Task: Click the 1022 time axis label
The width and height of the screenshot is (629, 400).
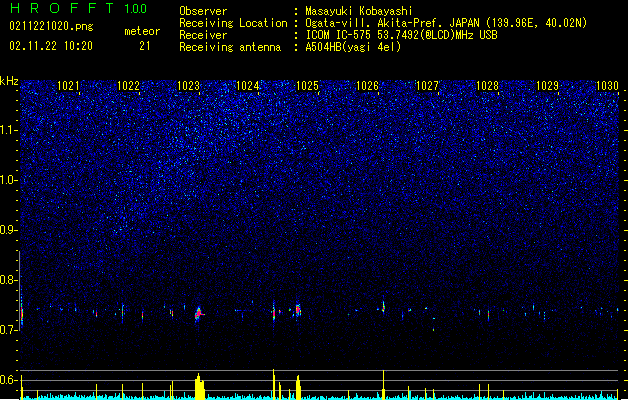Action: (x=128, y=85)
